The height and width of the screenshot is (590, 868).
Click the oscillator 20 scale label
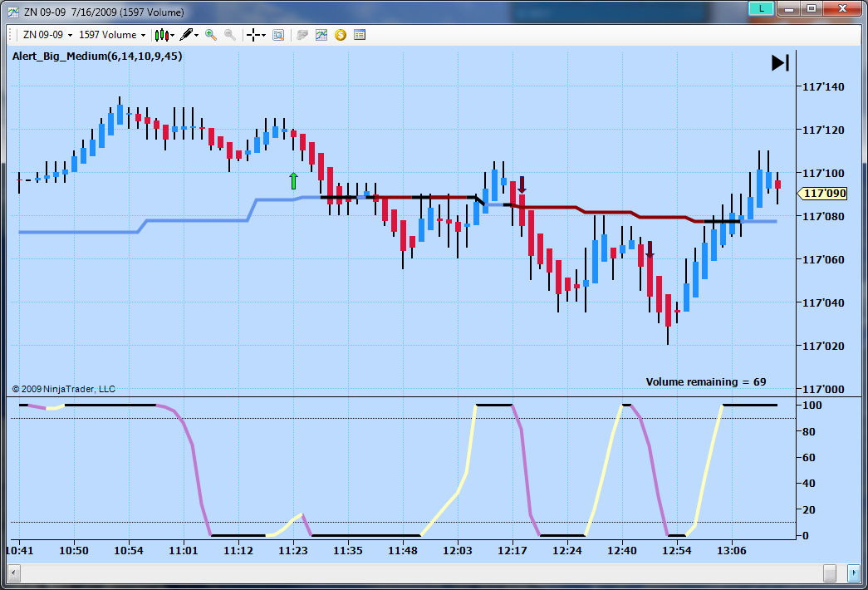coord(809,509)
